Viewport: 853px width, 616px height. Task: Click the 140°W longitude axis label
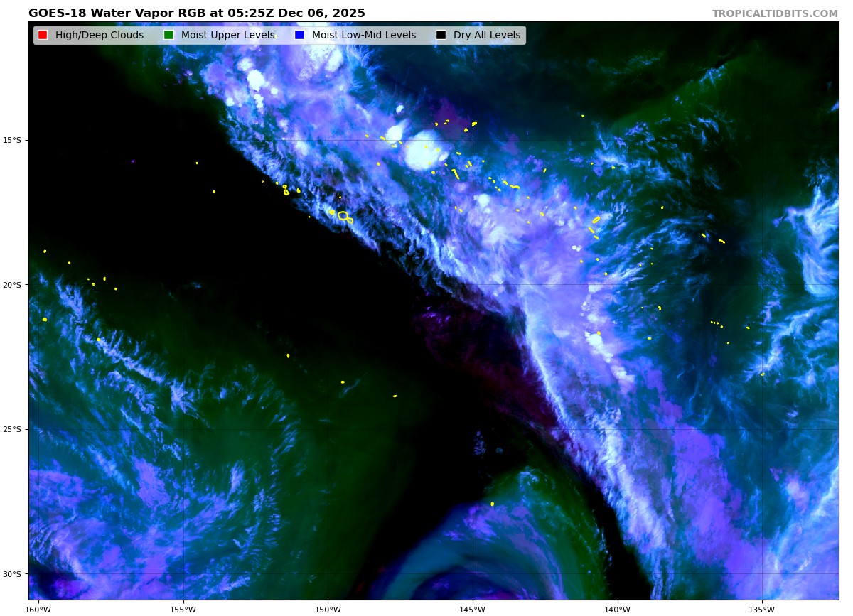617,609
